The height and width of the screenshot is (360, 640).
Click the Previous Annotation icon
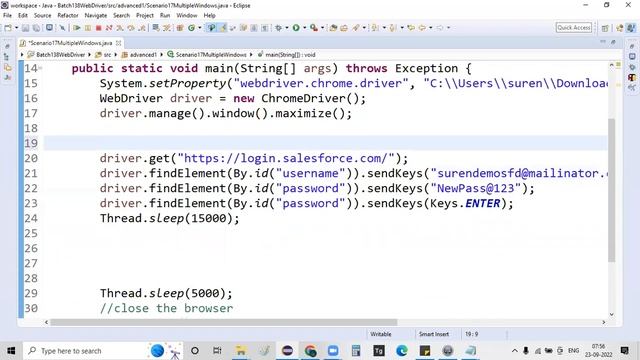pyautogui.click(x=393, y=28)
